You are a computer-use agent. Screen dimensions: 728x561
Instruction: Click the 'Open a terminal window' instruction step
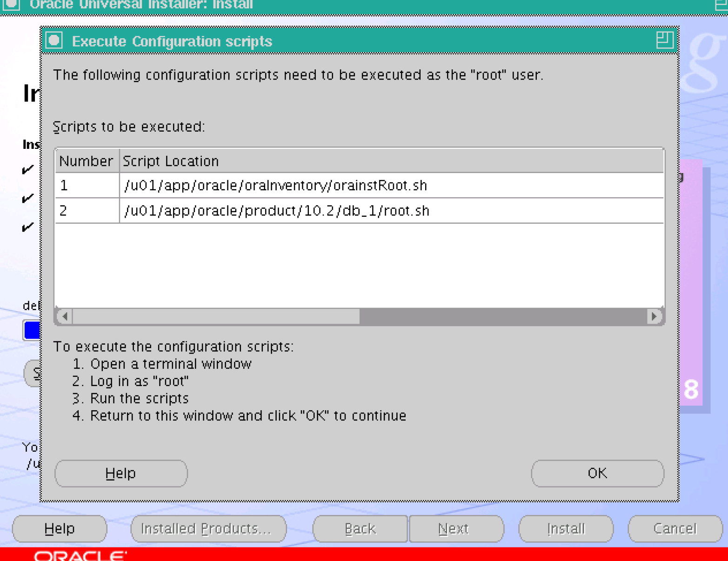coord(162,364)
